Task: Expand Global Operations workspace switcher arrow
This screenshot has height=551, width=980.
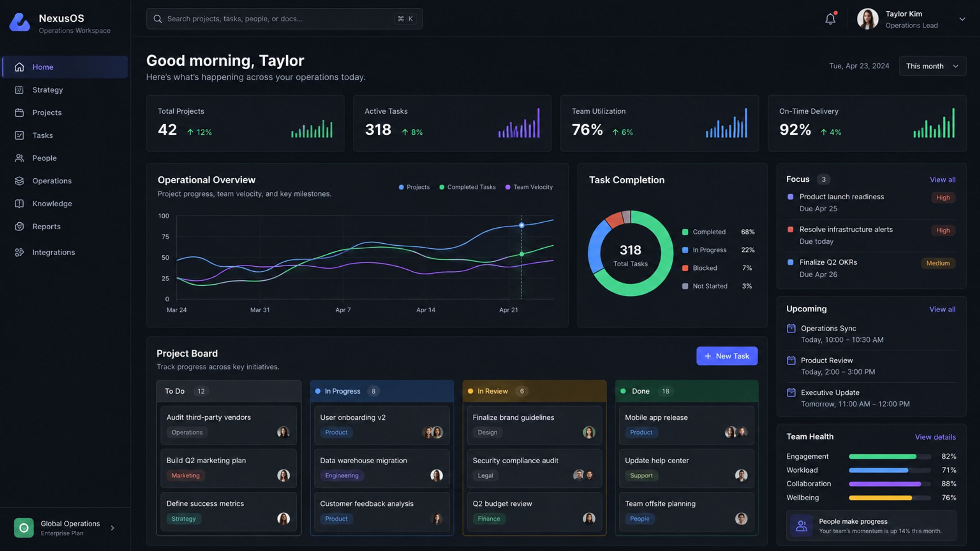Action: coord(113,528)
